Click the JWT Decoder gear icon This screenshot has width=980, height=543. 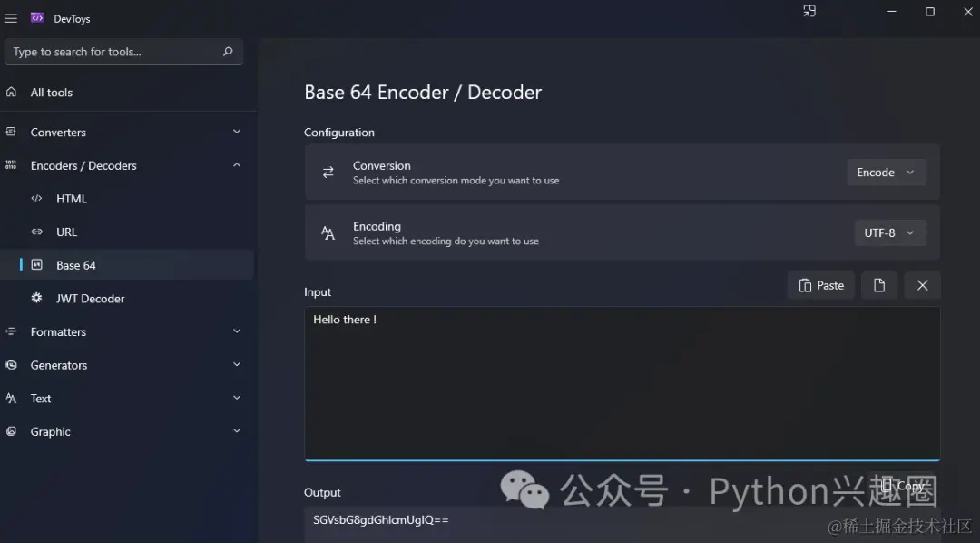pos(37,298)
